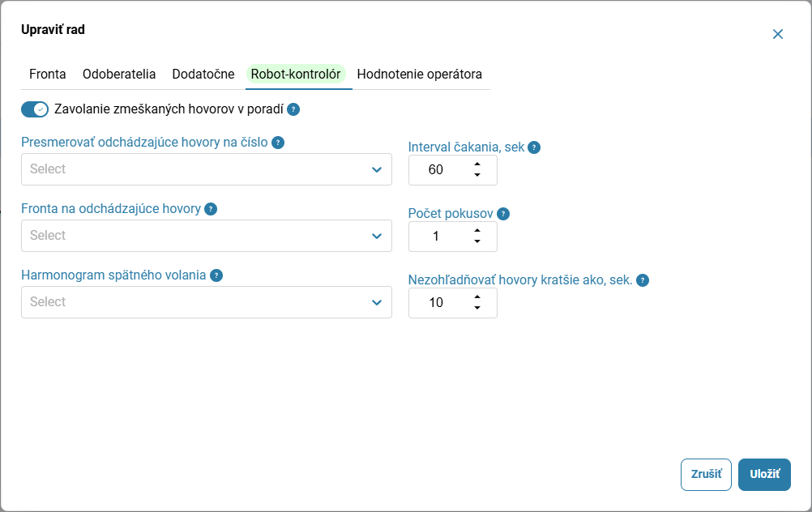
Task: Click help icon beside Interval čakania, sek
Action: (x=534, y=147)
